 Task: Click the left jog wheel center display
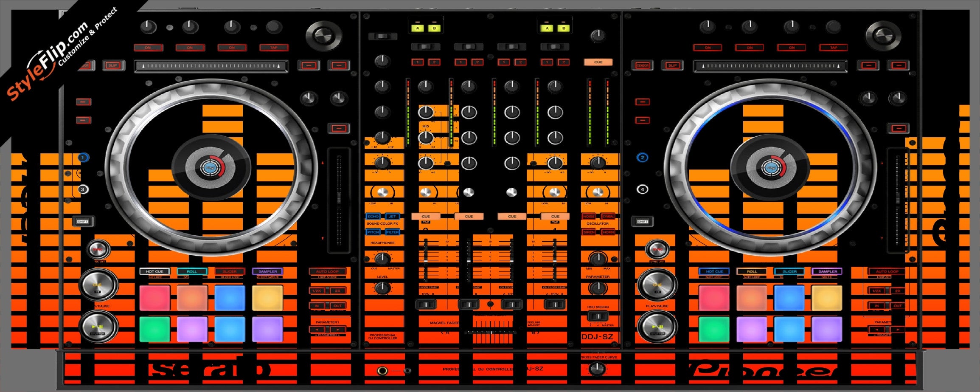(210, 168)
